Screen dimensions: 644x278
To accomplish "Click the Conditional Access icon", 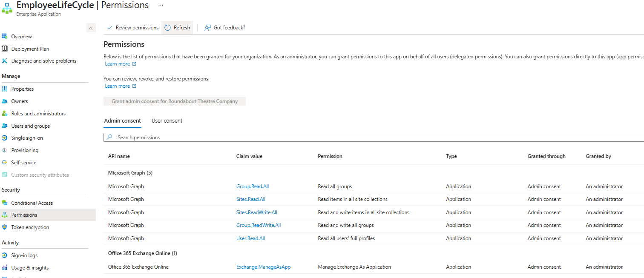I will tap(5, 203).
